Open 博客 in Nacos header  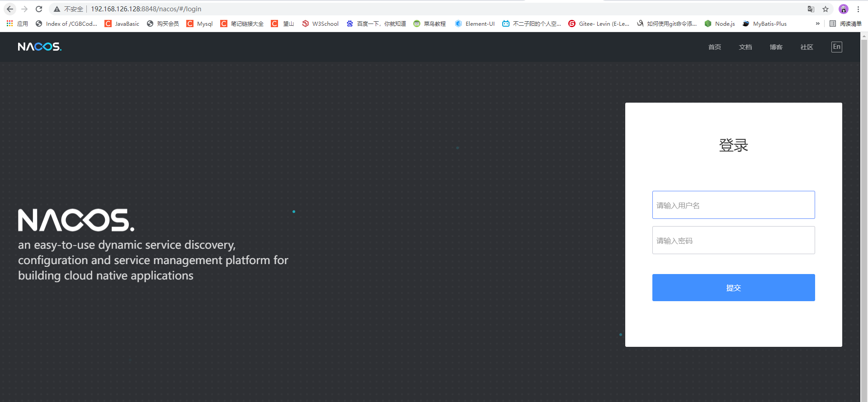tap(776, 47)
